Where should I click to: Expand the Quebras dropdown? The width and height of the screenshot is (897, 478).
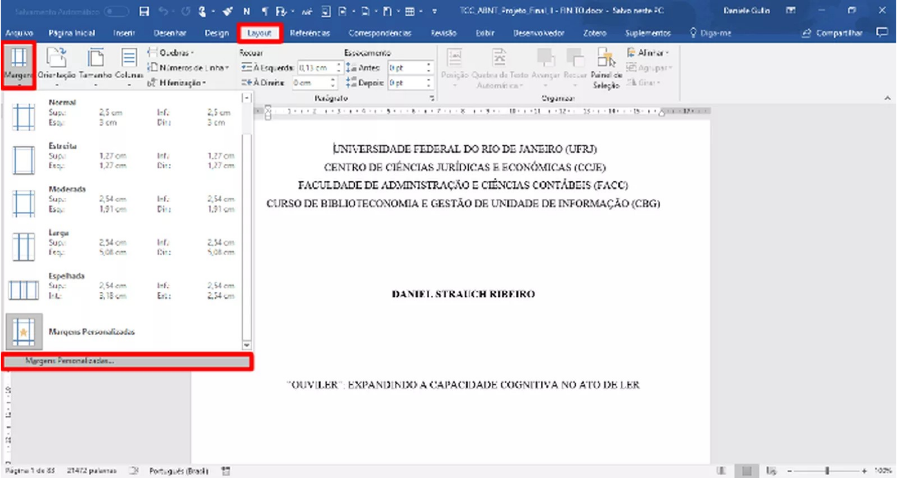pyautogui.click(x=182, y=53)
